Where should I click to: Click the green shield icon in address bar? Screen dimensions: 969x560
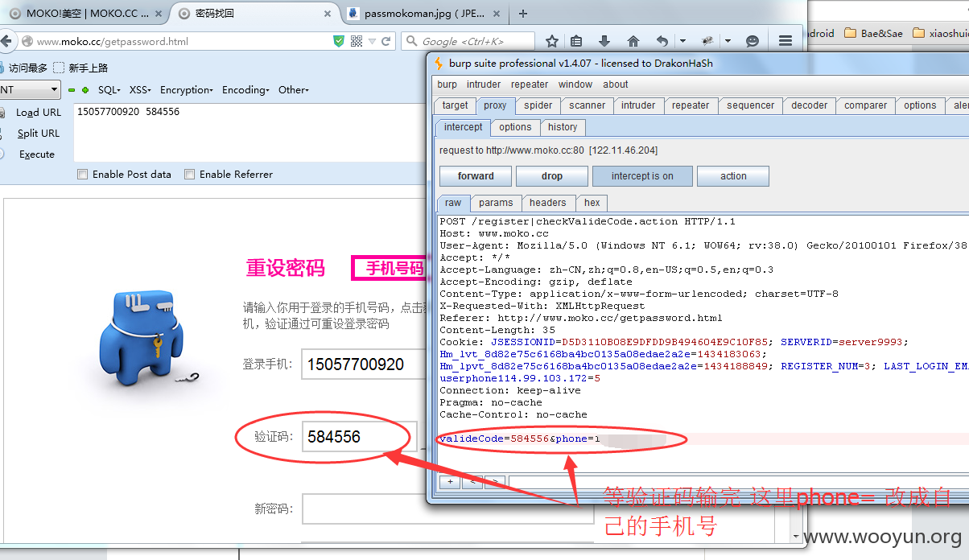[x=339, y=41]
